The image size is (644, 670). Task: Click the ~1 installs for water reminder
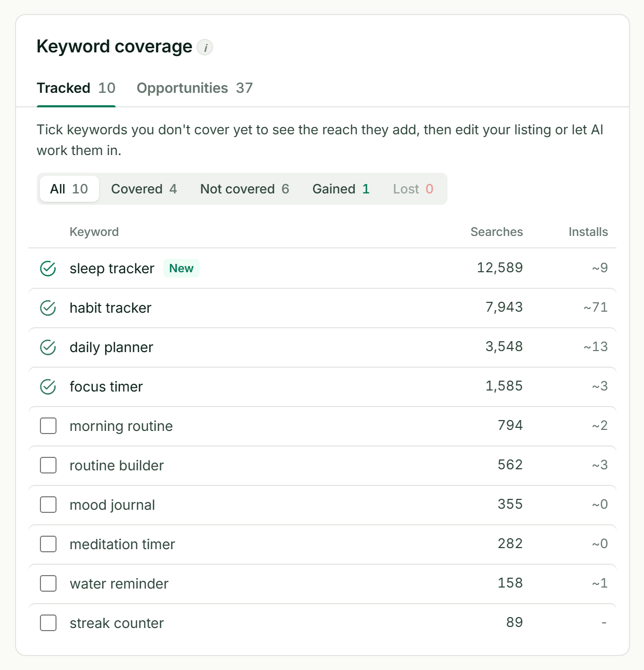[600, 583]
